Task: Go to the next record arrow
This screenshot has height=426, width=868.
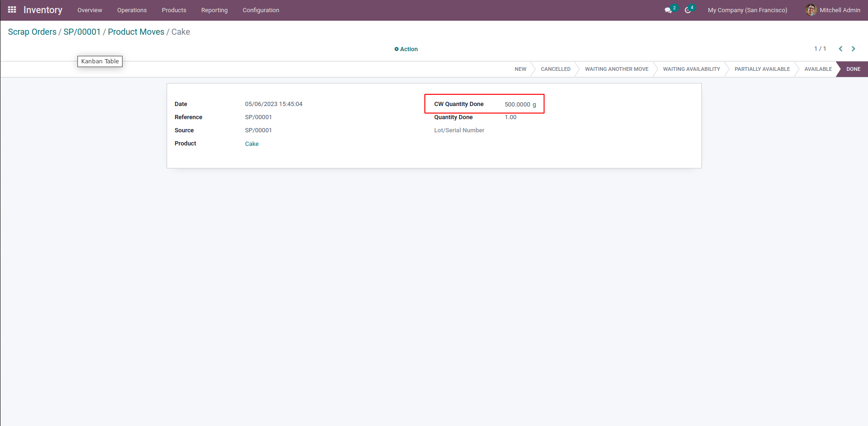Action: pyautogui.click(x=853, y=49)
